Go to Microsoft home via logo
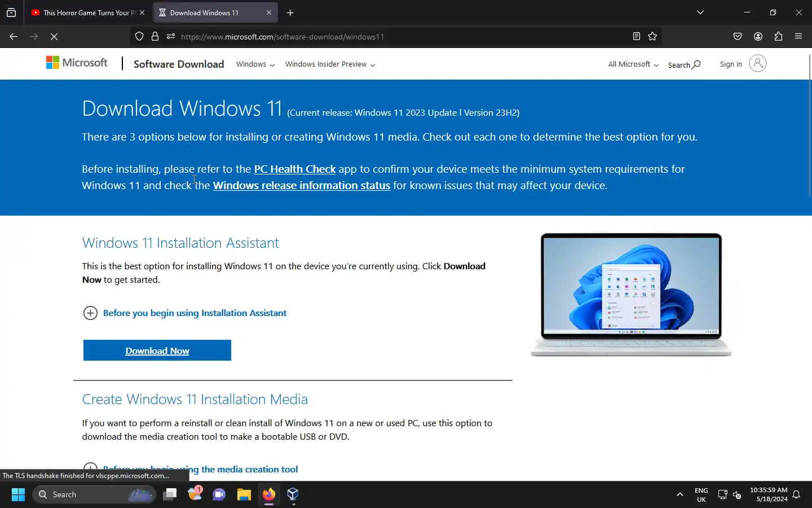Screen dimensions: 812x508 click(x=77, y=63)
